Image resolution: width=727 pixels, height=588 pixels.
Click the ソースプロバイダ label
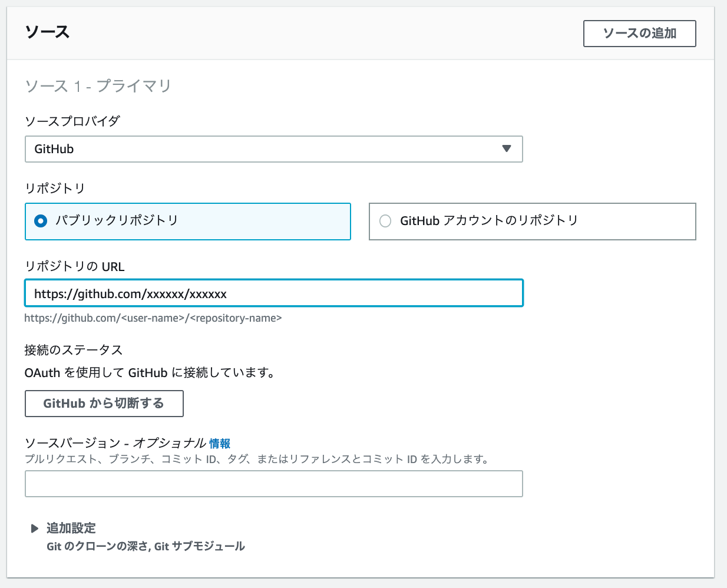click(x=72, y=121)
